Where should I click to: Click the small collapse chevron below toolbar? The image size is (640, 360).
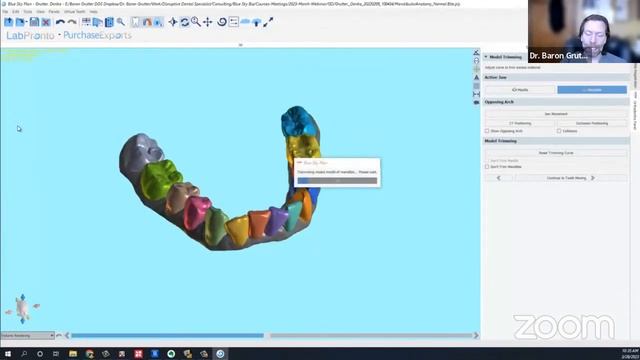point(240,45)
